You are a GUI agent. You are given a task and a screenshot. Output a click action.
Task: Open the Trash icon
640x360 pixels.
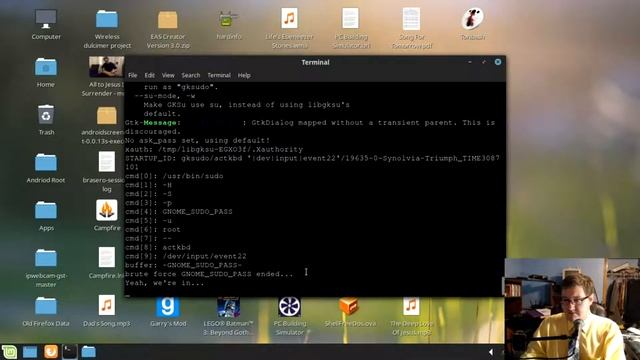point(46,115)
